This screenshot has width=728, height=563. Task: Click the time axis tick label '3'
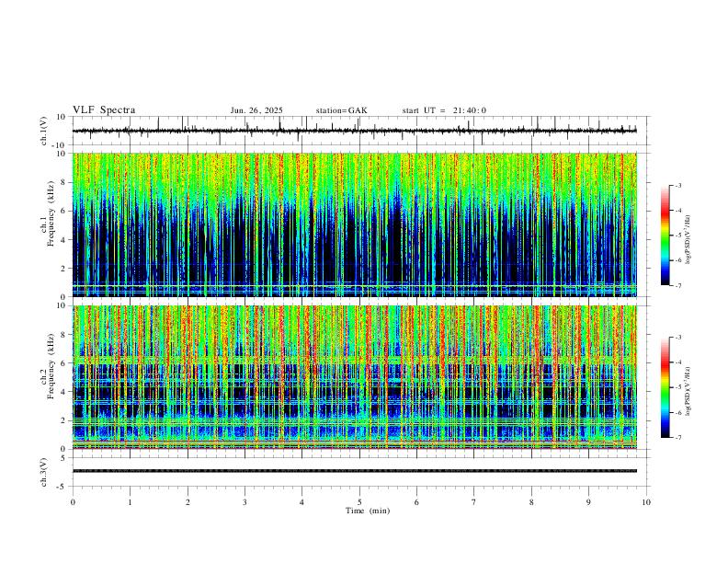point(245,502)
